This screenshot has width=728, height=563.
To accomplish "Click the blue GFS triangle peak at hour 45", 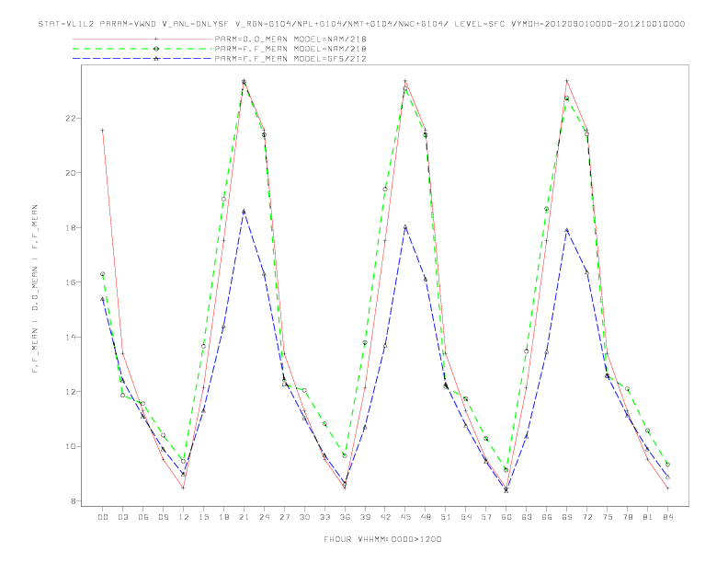I will point(405,226).
